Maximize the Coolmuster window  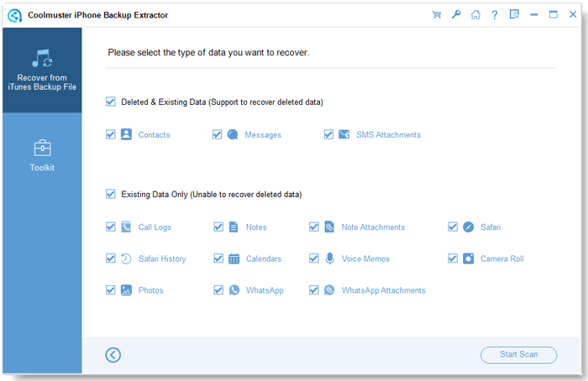coord(553,14)
